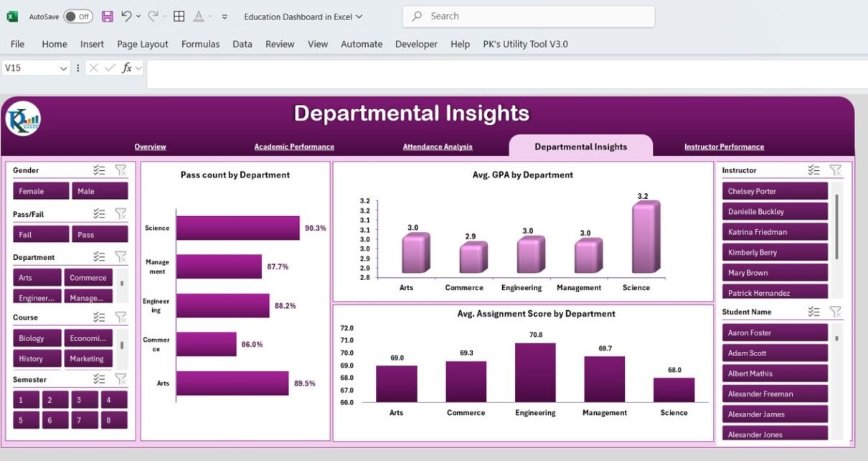
Task: Click the Save icon in Quick Access Toolbar
Action: click(x=107, y=16)
